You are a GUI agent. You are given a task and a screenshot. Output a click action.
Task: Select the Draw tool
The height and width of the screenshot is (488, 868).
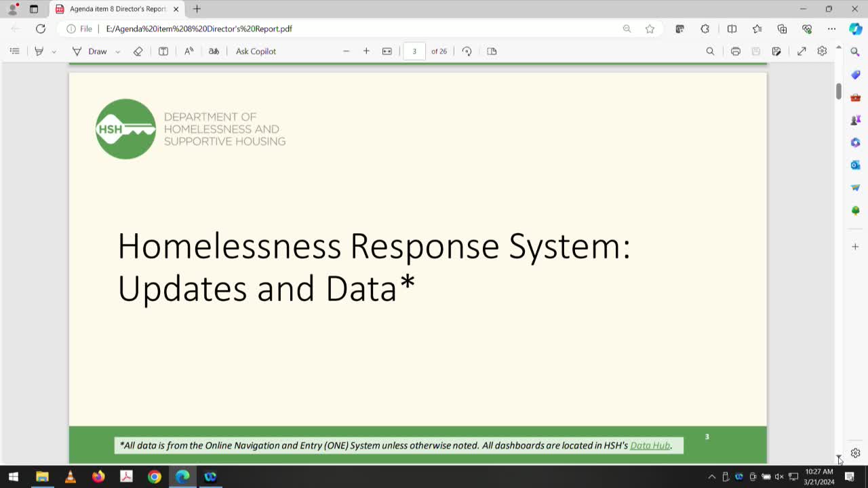[90, 51]
